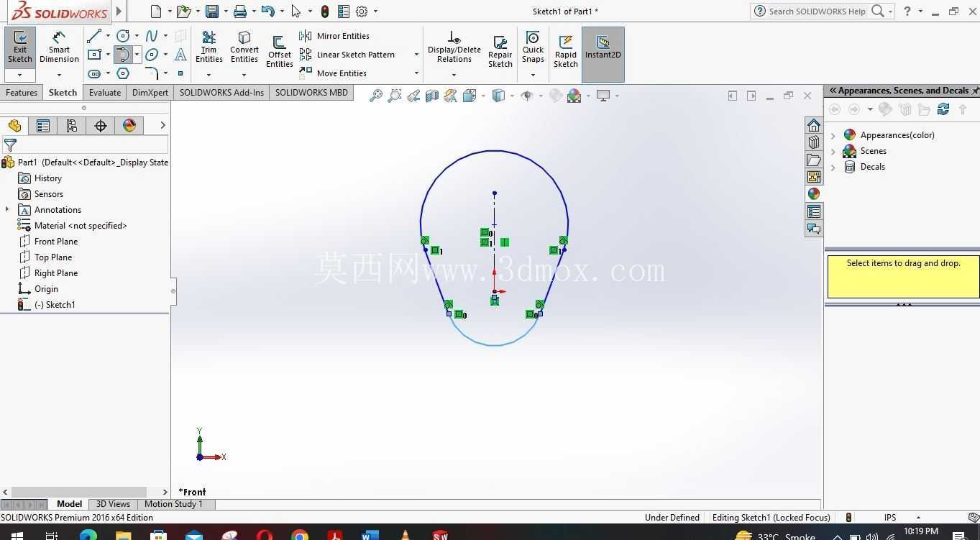Open dropdown under Exit Sketch
The width and height of the screenshot is (980, 540).
(19, 75)
